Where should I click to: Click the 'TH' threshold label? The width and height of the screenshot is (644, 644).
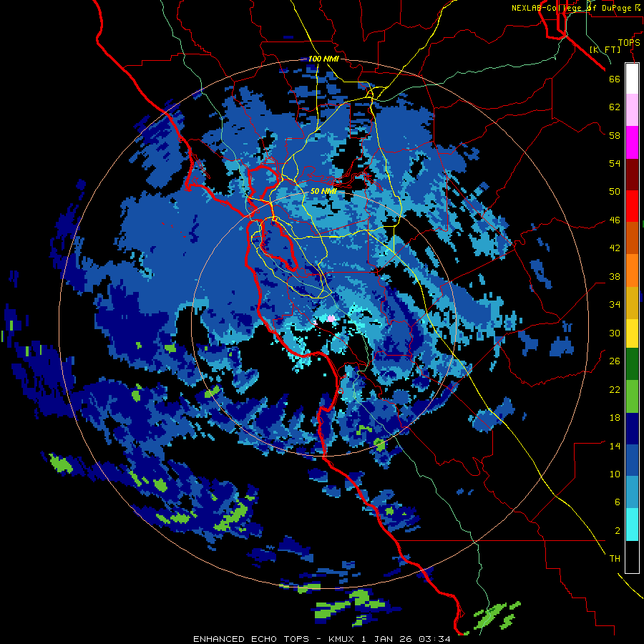pyautogui.click(x=615, y=559)
